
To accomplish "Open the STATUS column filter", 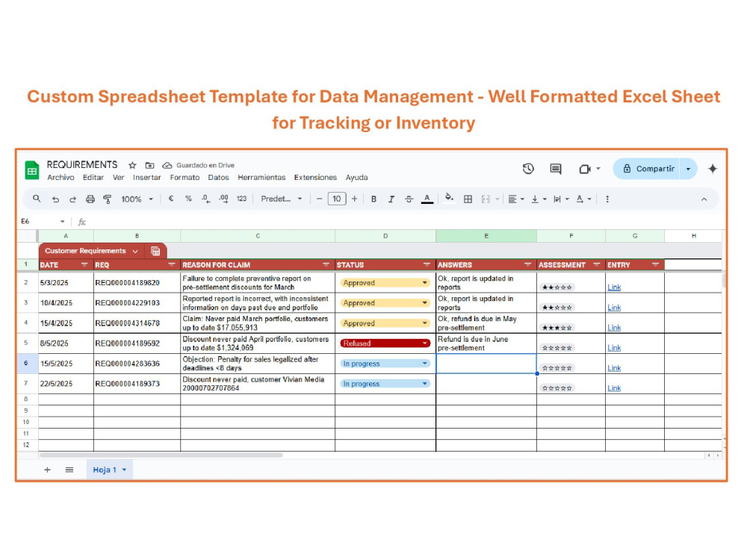I will 427,265.
